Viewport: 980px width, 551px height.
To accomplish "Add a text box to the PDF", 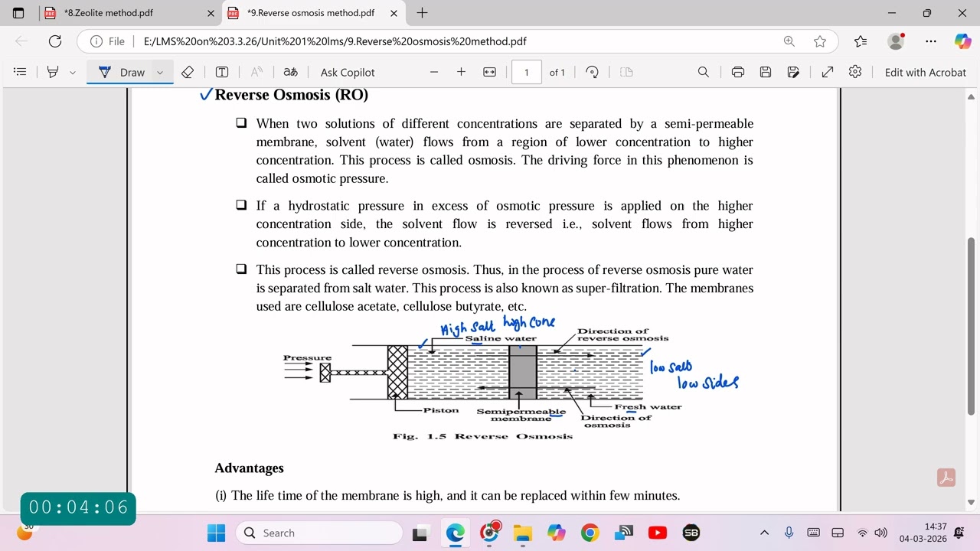I will coord(222,72).
